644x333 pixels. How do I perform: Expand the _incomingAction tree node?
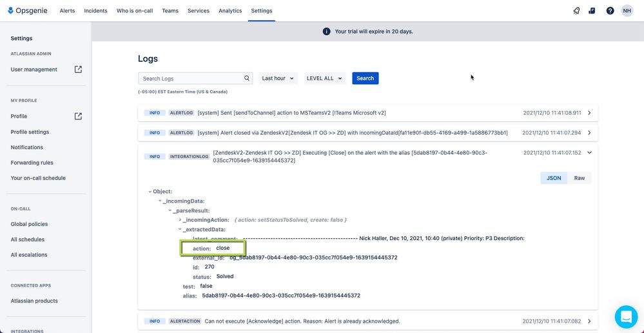point(180,220)
